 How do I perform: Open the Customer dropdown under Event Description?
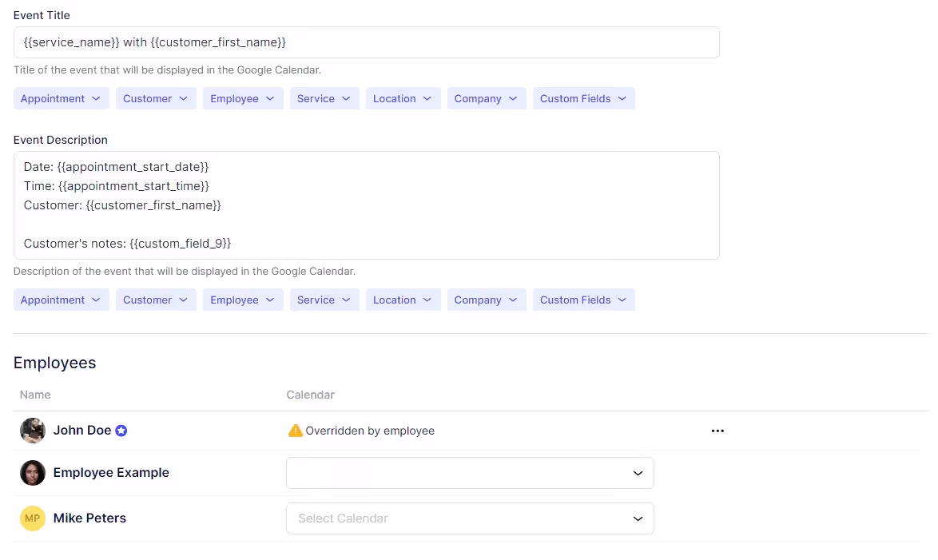click(x=156, y=300)
